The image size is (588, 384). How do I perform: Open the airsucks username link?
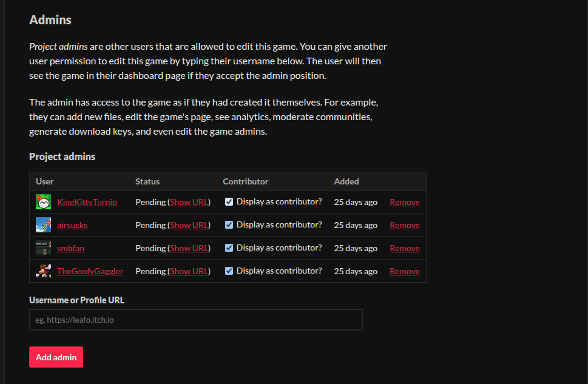pyautogui.click(x=72, y=225)
